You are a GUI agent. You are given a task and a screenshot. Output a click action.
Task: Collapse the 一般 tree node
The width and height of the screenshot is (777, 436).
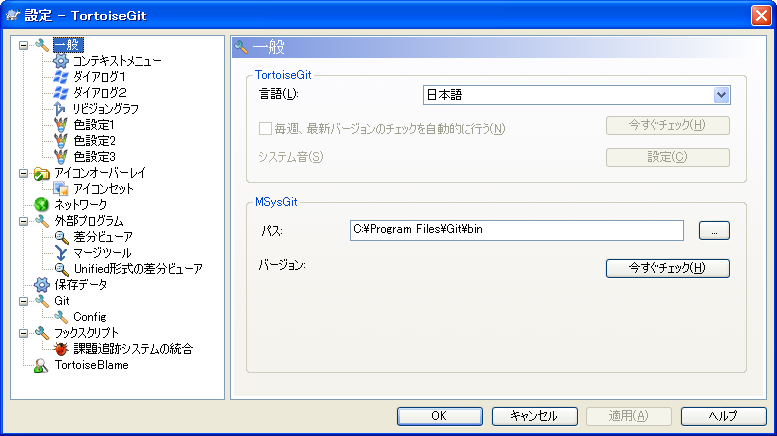23,45
